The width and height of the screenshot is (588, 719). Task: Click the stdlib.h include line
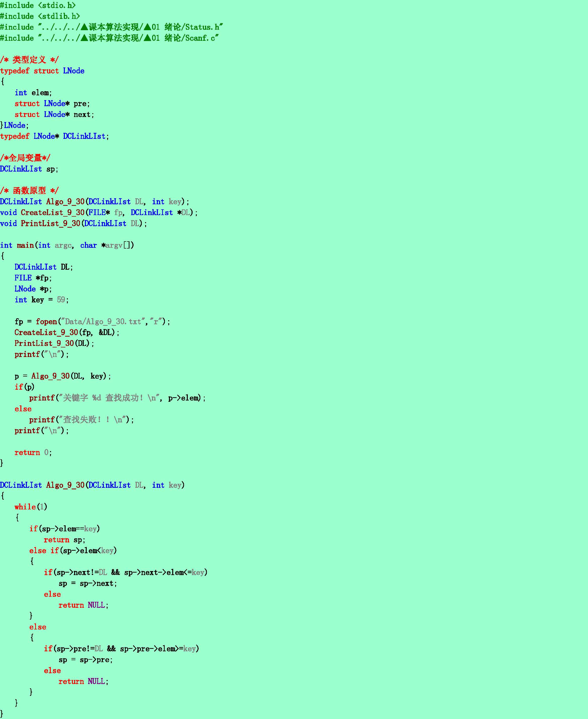click(x=40, y=16)
